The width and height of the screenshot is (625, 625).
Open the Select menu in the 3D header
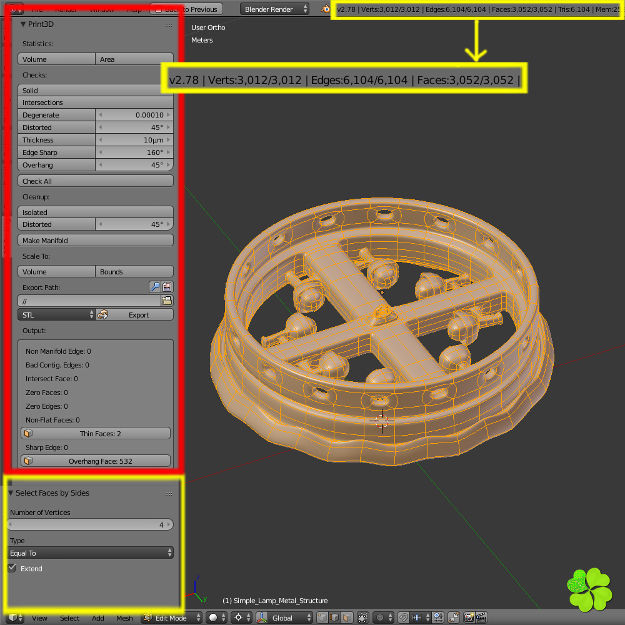pyautogui.click(x=69, y=618)
